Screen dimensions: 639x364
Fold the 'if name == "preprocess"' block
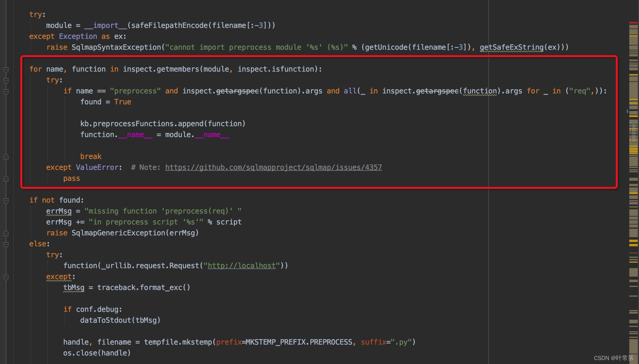click(6, 92)
